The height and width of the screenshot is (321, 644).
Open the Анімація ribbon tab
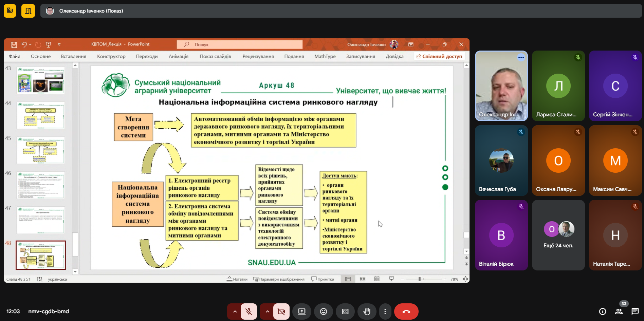click(179, 56)
